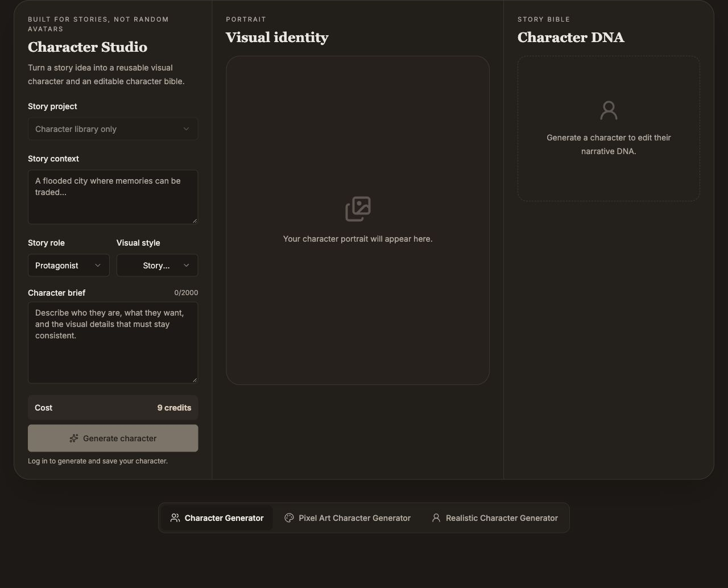Click the palette icon for Pixel Art generator
This screenshot has width=728, height=588.
pos(289,518)
